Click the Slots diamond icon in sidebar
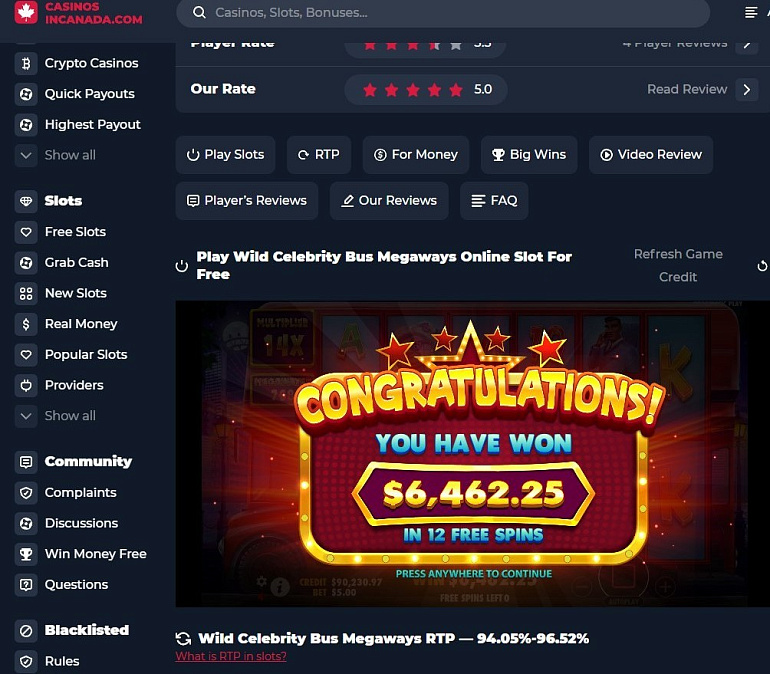This screenshot has height=674, width=770. 26,201
